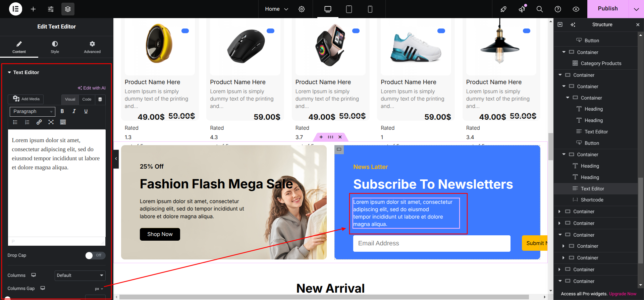Click the Upgrade Now link
Screen dimensions: 644x300
[x=623, y=294]
